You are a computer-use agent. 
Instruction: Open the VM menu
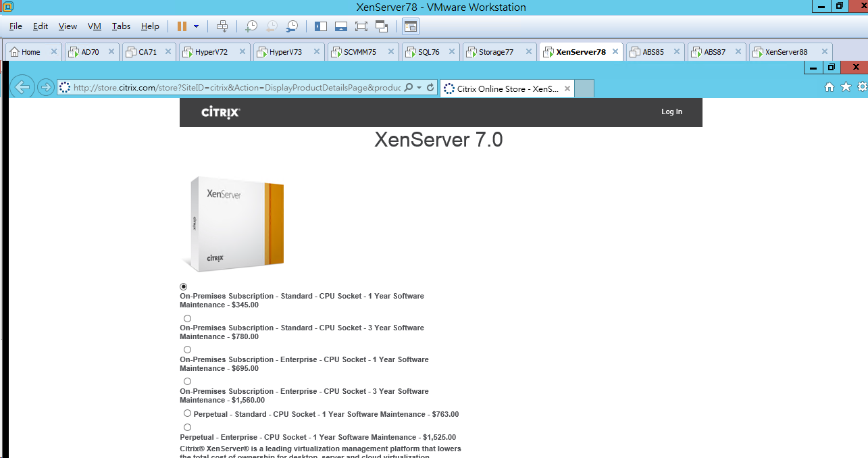click(95, 26)
